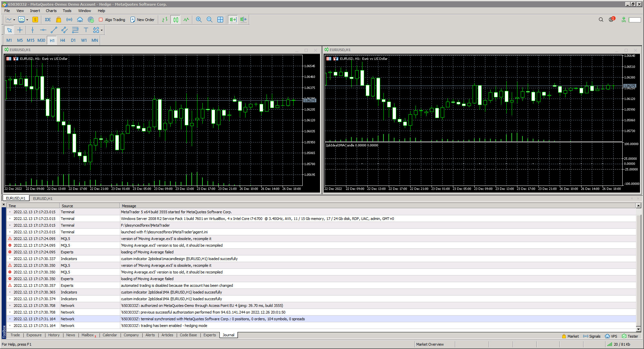
Task: Click the Signals button in the status bar
Action: coord(592,336)
